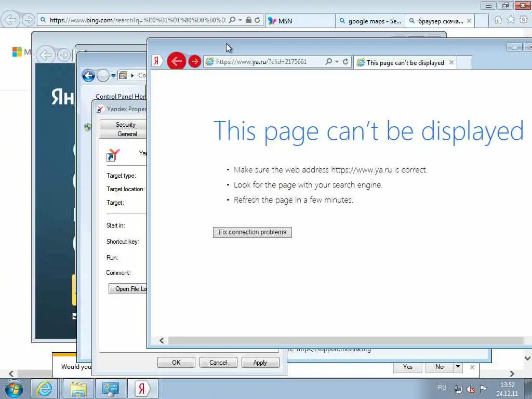Select the 'This page can't be displayed' tab

pyautogui.click(x=405, y=62)
